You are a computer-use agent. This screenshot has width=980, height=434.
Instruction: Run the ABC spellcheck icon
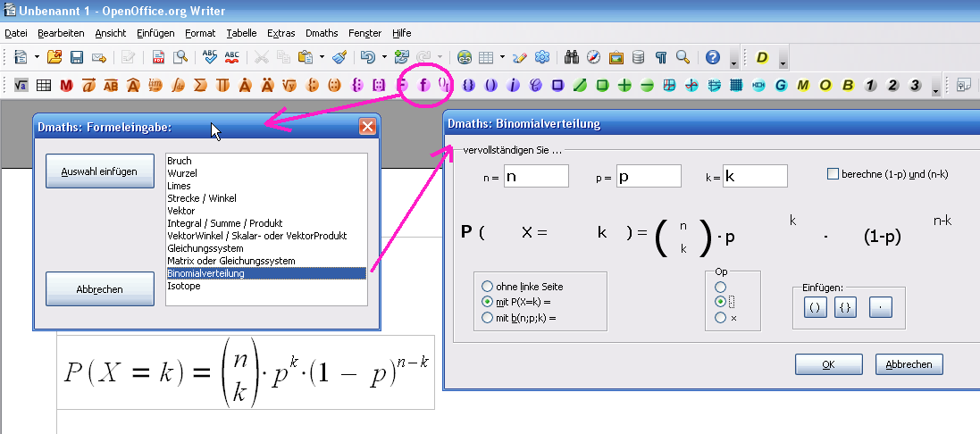pyautogui.click(x=209, y=57)
